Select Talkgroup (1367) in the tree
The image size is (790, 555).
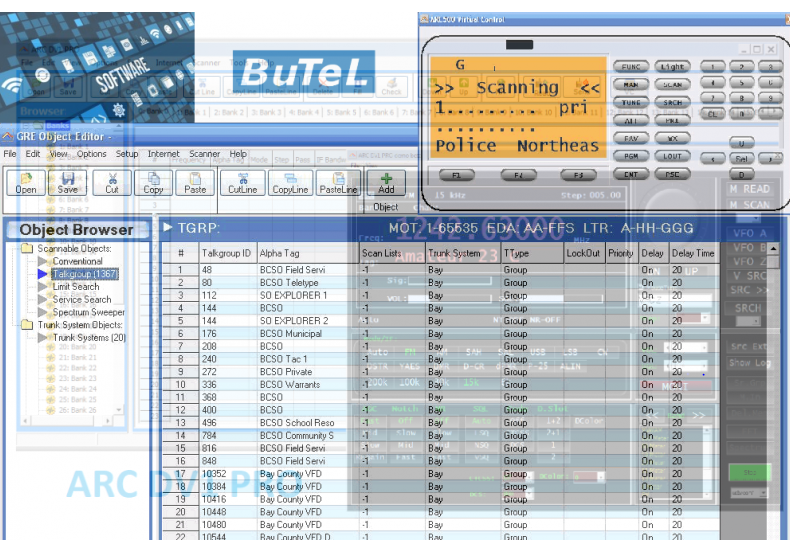[85, 273]
